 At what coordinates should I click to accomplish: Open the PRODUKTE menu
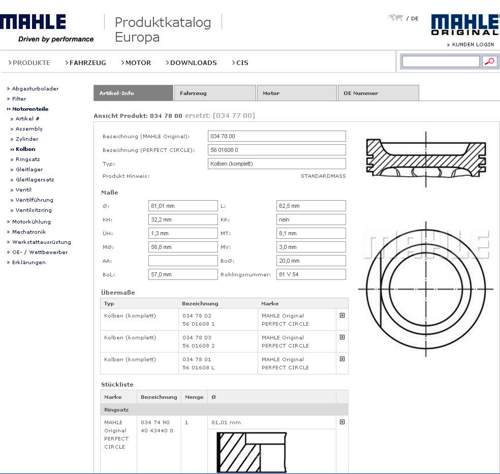[x=29, y=63]
